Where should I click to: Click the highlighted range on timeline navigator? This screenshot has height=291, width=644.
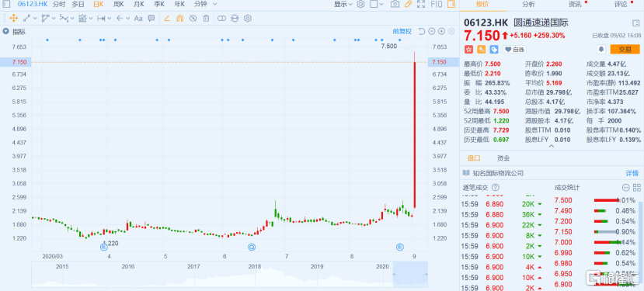[x=410, y=274]
